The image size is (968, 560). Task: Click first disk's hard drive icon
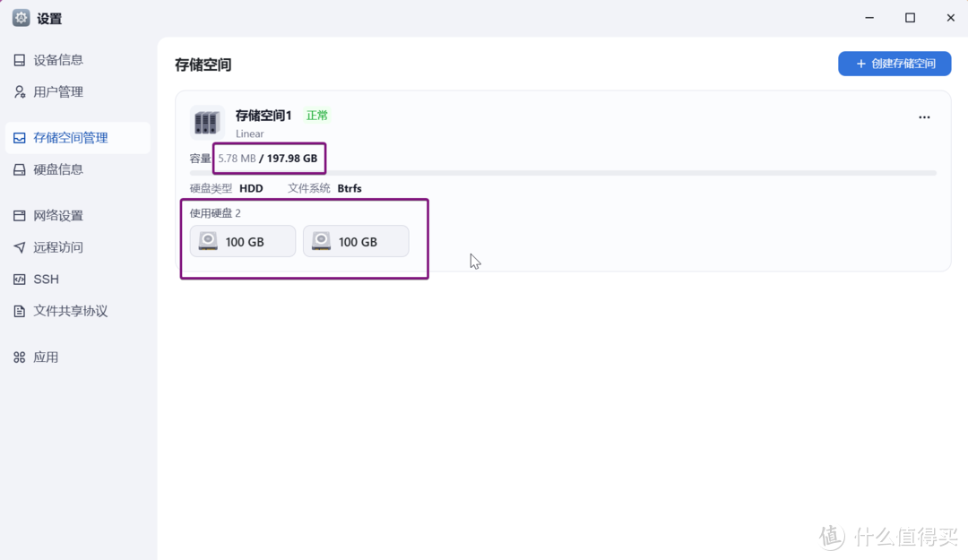tap(208, 241)
